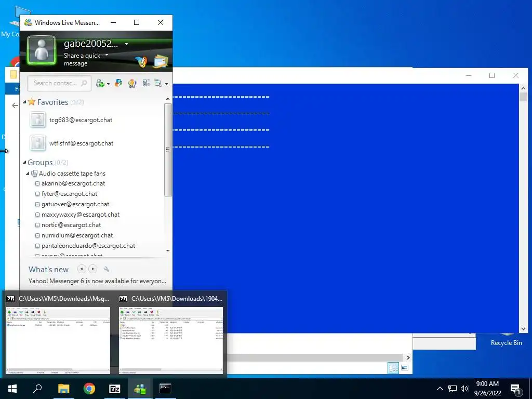Show hidden tray icons chevron
This screenshot has width=532, height=399.
tap(440, 389)
